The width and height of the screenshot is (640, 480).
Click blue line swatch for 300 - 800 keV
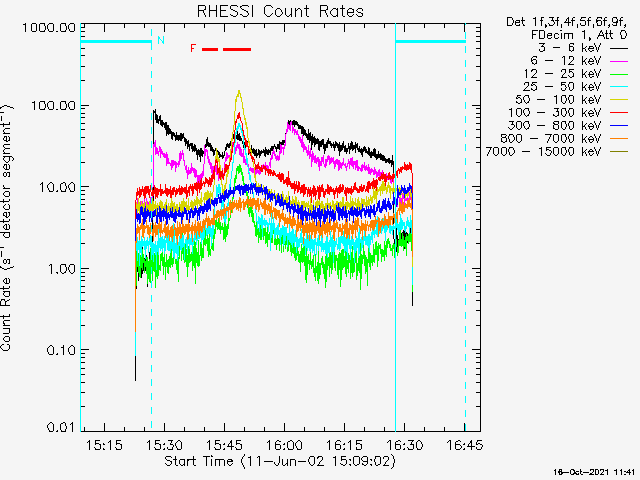click(619, 126)
